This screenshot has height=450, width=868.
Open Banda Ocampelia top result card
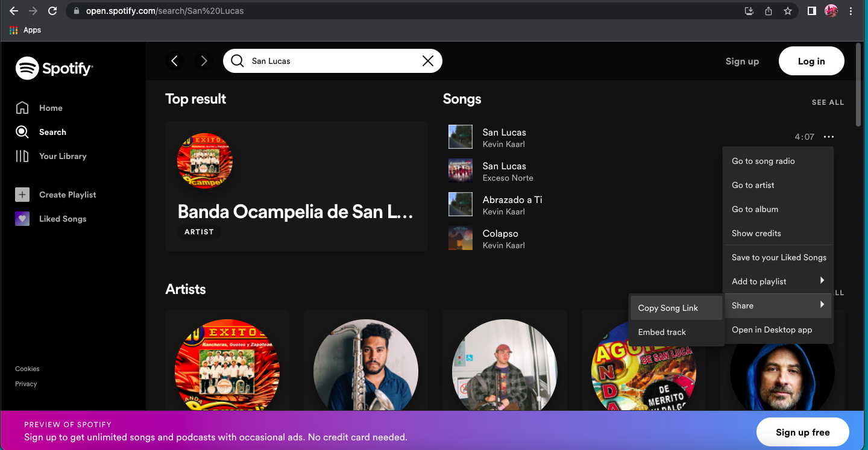(x=297, y=186)
